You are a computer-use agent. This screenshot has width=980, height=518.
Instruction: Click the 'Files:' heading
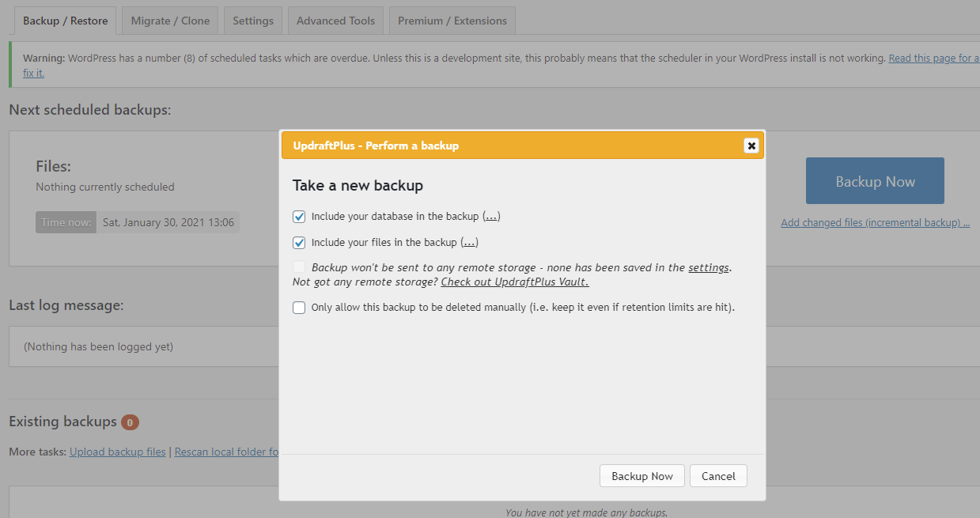point(54,167)
